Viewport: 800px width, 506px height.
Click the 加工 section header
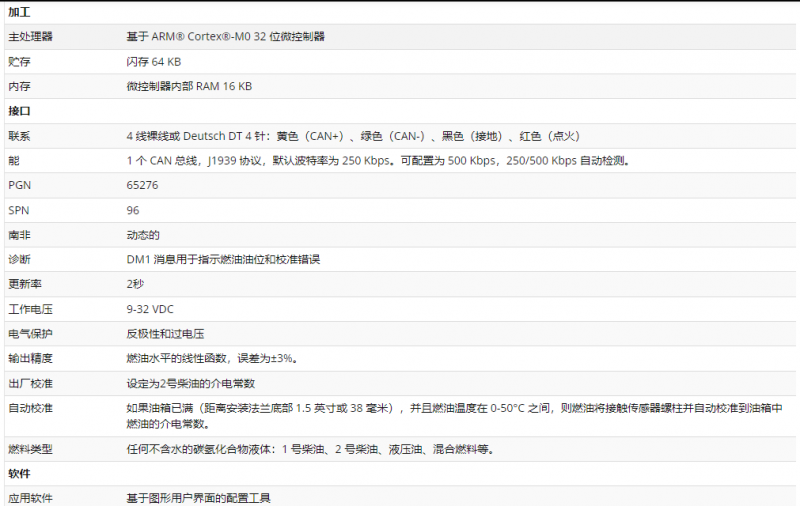click(x=20, y=11)
